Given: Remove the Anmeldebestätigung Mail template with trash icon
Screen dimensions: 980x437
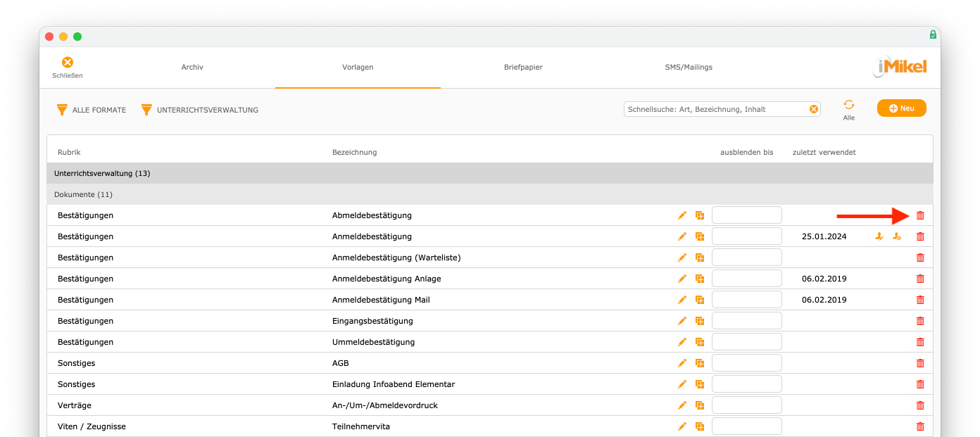Looking at the screenshot, I should tap(920, 300).
